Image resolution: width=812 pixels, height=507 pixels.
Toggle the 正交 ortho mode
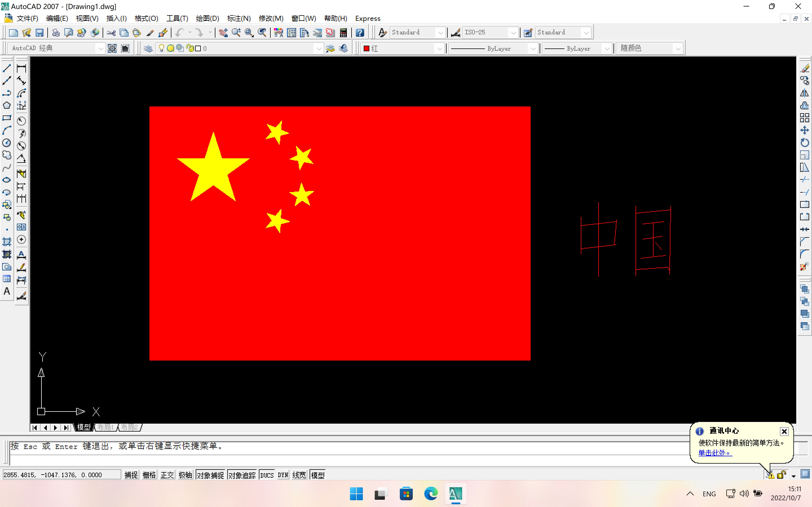point(167,475)
